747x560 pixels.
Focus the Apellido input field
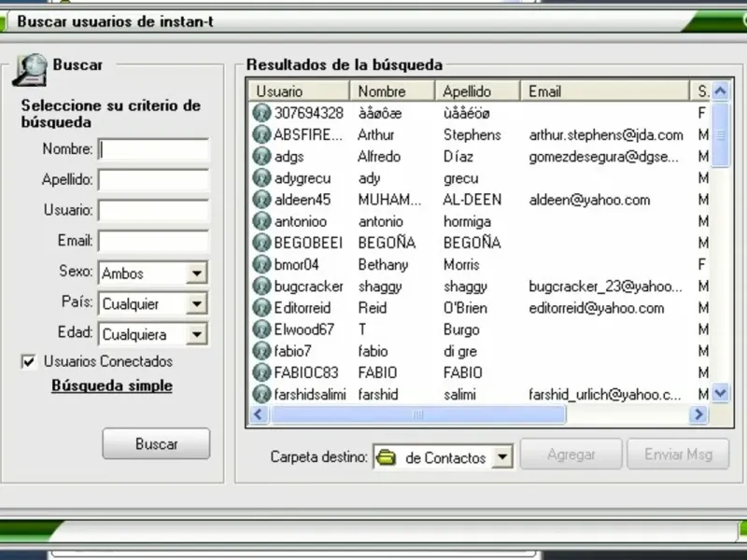[153, 179]
